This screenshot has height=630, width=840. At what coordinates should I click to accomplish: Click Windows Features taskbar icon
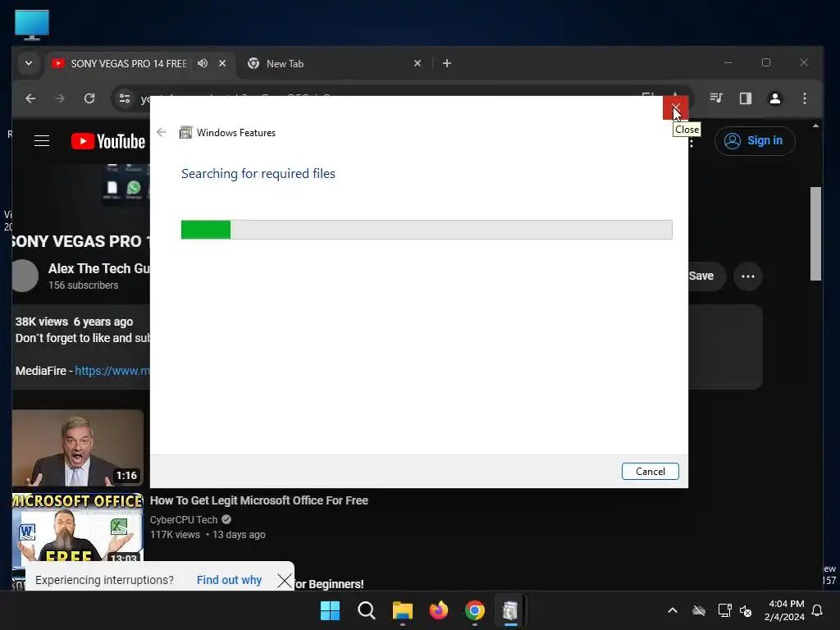click(x=510, y=610)
